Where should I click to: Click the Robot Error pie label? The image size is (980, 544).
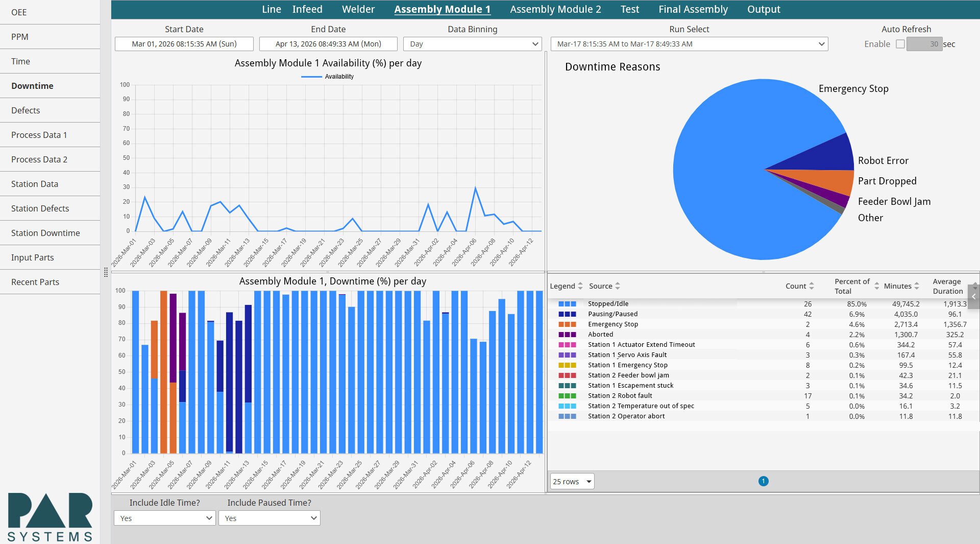click(883, 160)
